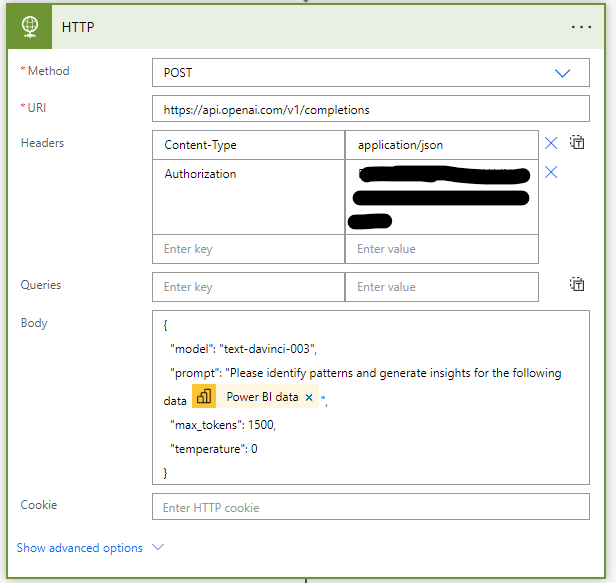Switch Headers to text mode icon
The image size is (616, 583).
(577, 142)
